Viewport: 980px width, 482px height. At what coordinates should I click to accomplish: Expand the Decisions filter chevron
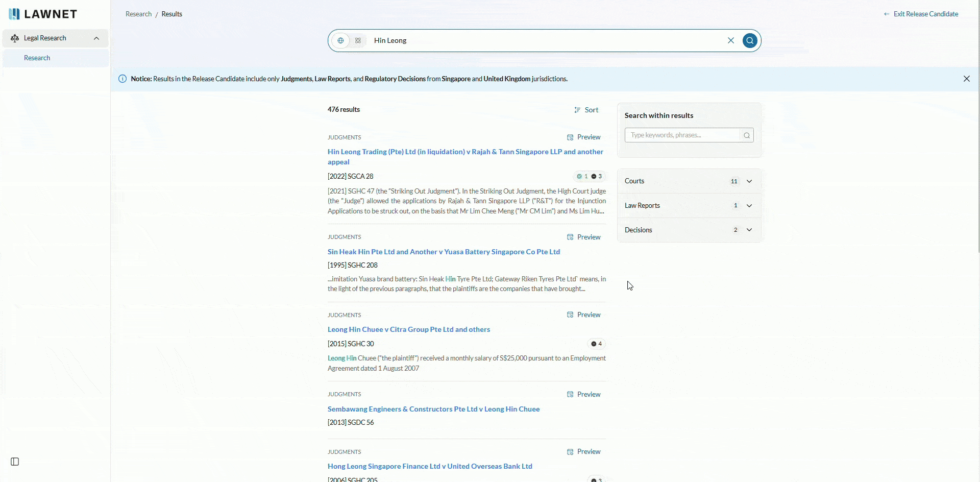tap(749, 230)
